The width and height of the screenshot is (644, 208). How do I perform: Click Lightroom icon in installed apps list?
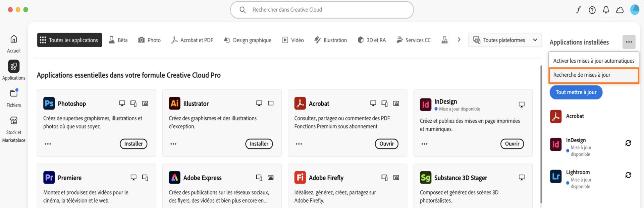(x=556, y=177)
